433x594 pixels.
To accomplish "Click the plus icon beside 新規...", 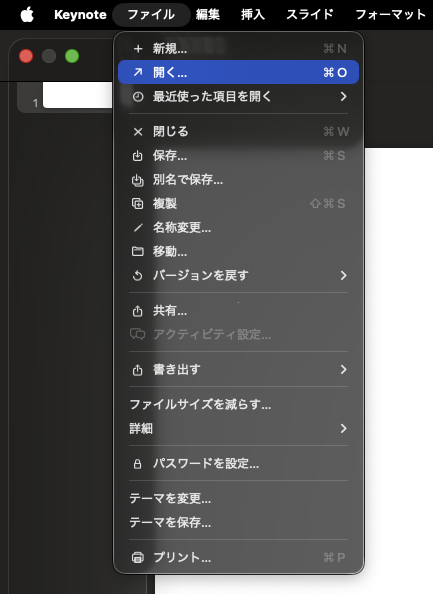I will tap(138, 48).
